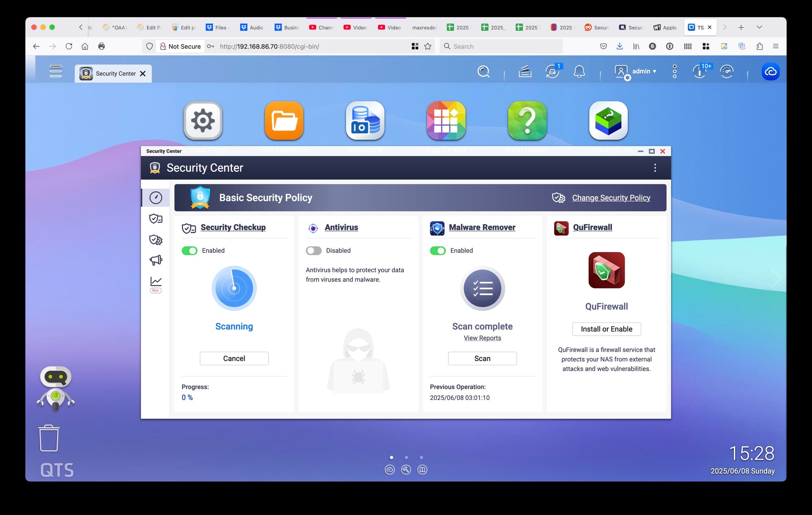Screen dimensions: 812x515
Task: Click Change Security Policy link
Action: (x=611, y=198)
